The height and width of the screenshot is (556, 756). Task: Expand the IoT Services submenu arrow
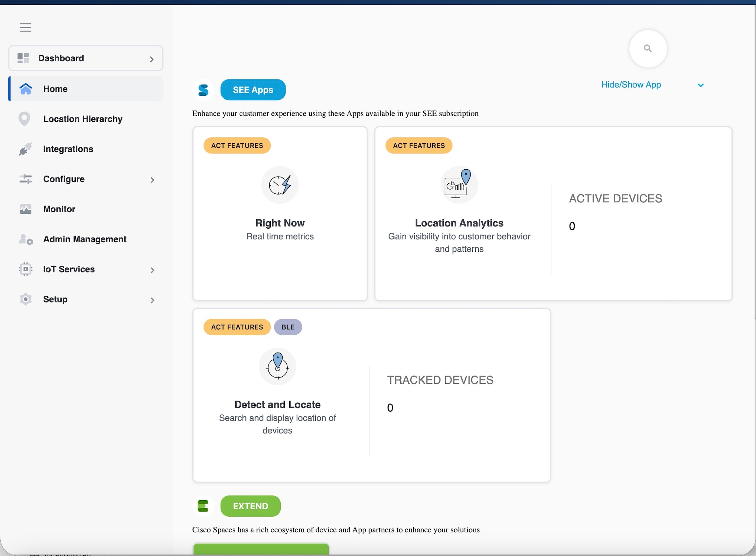click(x=152, y=270)
